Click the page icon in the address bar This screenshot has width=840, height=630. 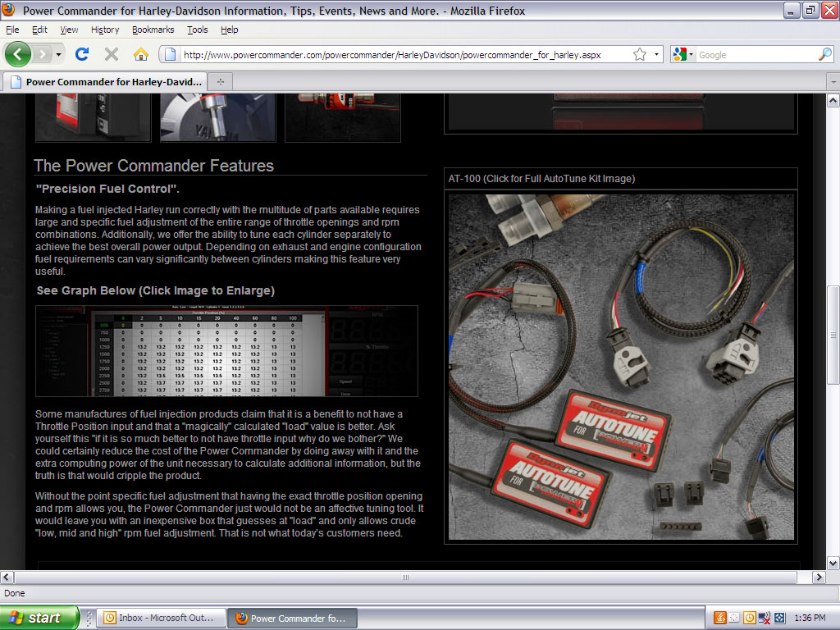(170, 54)
